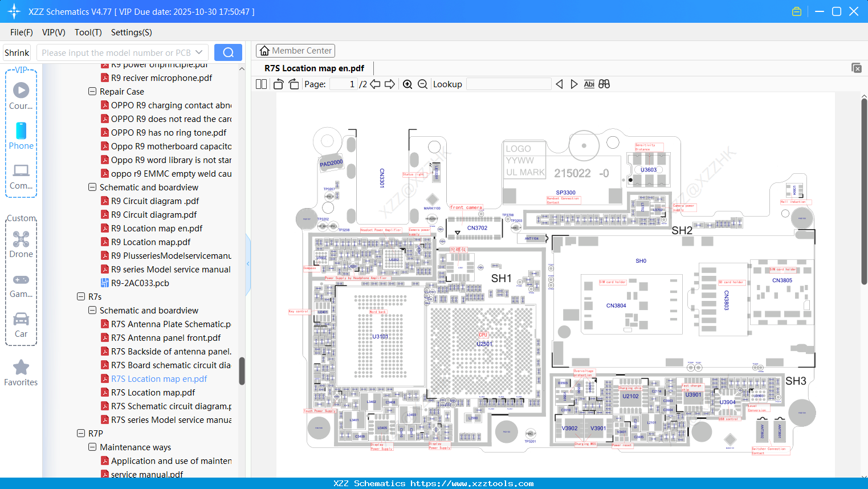Click inside the page number field
This screenshot has width=868, height=489.
point(344,84)
